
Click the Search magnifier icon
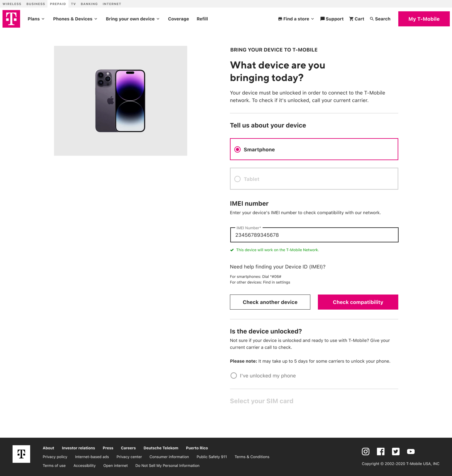(x=372, y=19)
